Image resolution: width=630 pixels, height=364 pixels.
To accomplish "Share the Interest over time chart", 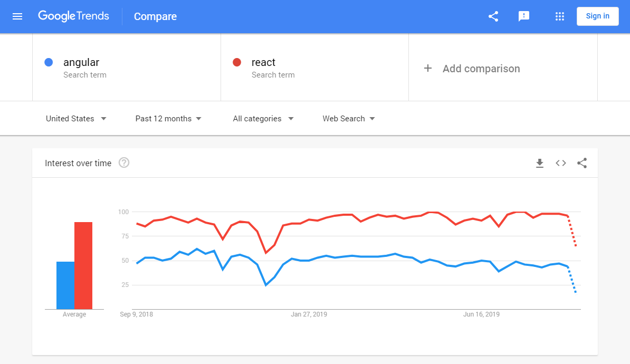I will (x=582, y=164).
